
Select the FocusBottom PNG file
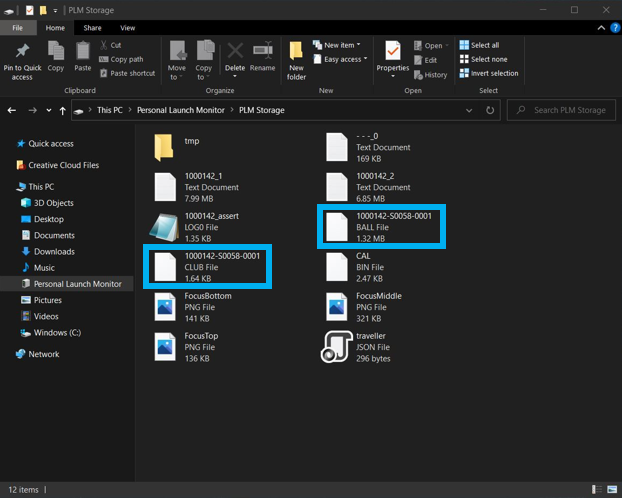point(192,307)
